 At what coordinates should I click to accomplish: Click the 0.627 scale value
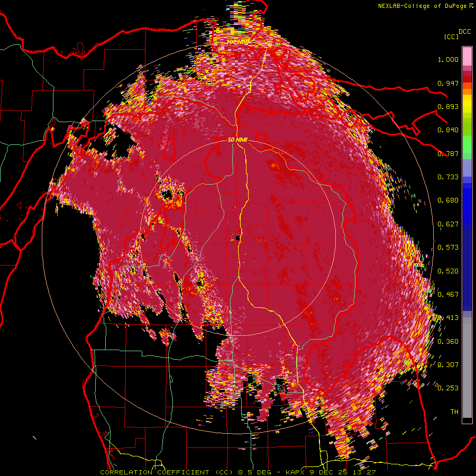pos(448,224)
